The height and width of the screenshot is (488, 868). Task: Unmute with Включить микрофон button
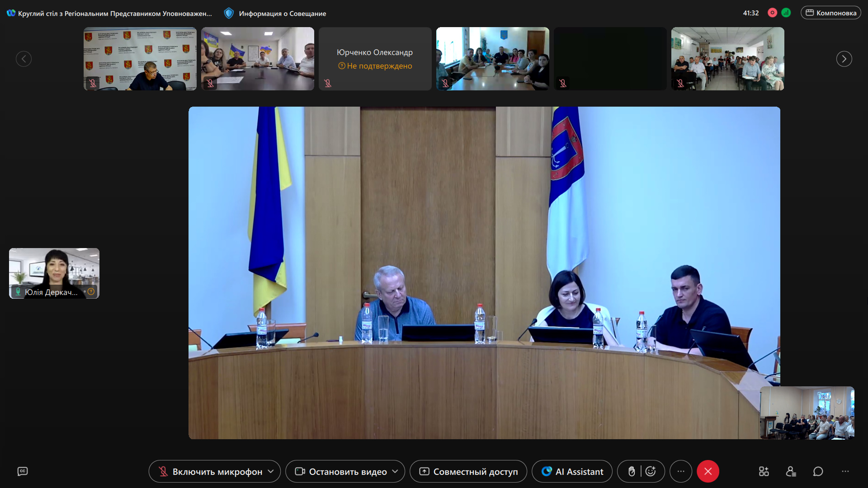[x=210, y=471]
